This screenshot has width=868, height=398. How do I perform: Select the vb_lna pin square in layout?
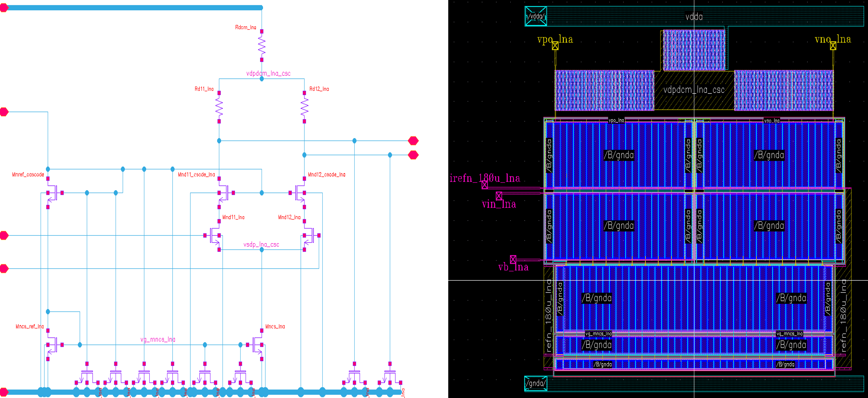tap(513, 259)
